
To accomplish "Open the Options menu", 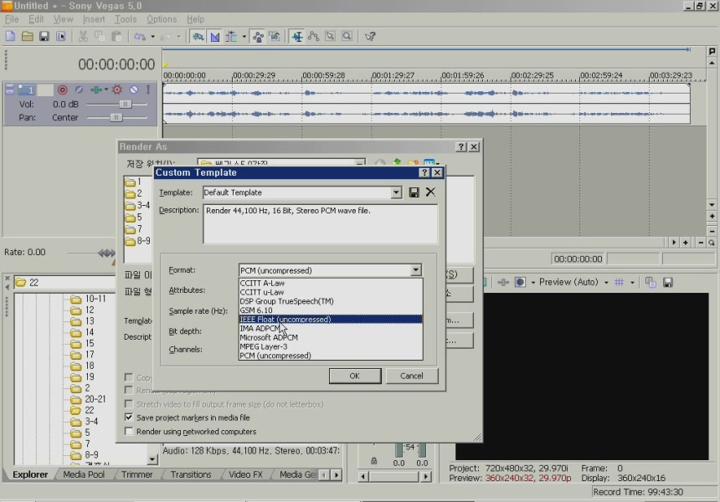I will pos(162,19).
